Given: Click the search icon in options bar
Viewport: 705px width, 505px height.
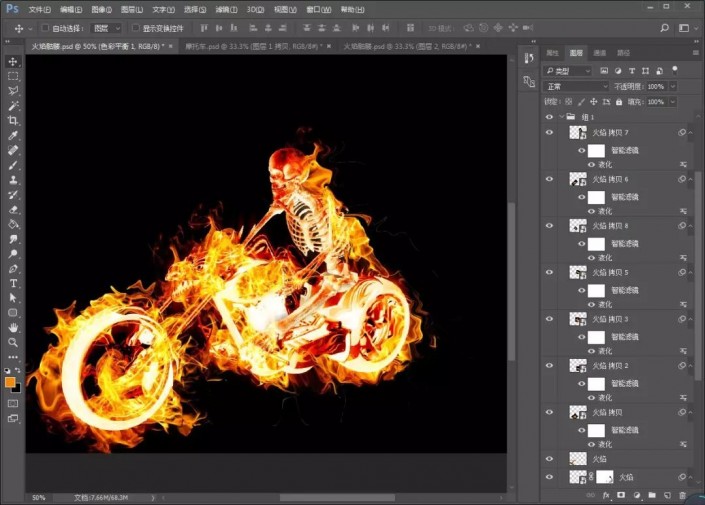Looking at the screenshot, I should click(665, 28).
